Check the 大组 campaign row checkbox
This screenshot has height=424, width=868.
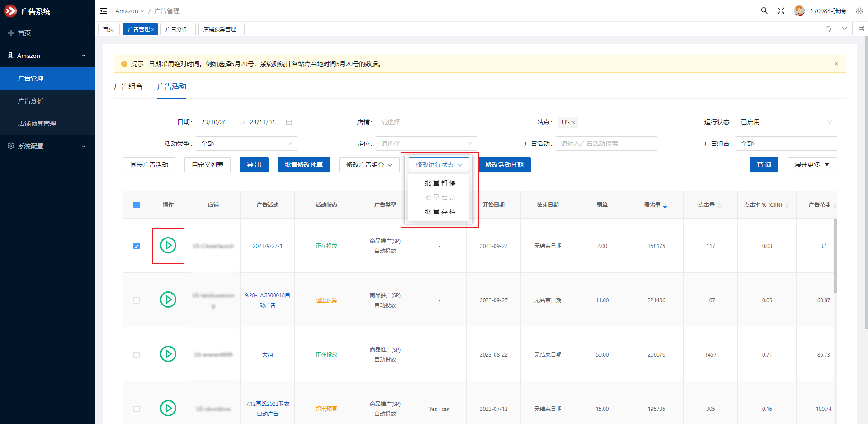click(137, 355)
